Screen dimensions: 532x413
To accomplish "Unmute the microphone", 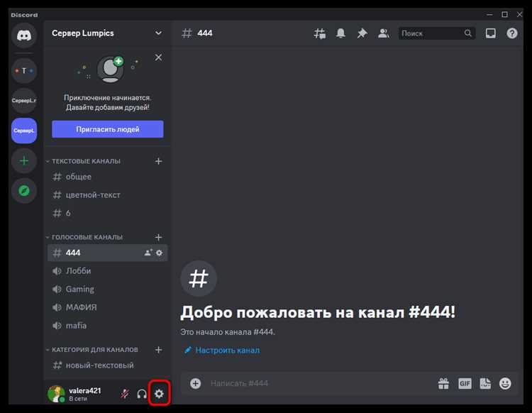I will 125,394.
